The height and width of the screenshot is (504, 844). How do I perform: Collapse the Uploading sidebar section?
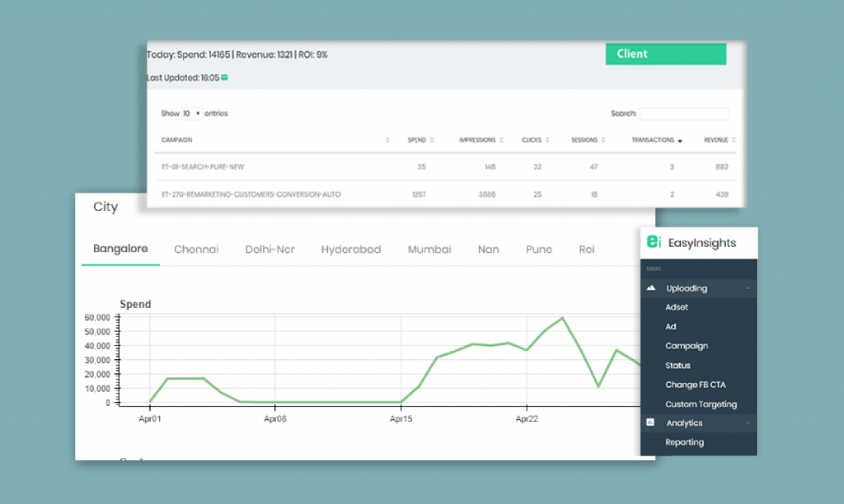pyautogui.click(x=748, y=288)
